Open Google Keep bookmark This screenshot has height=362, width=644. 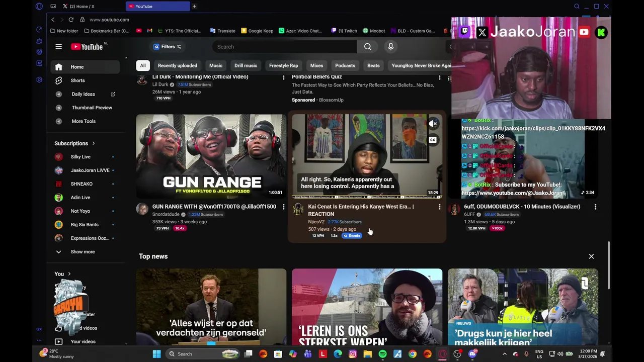point(257,31)
